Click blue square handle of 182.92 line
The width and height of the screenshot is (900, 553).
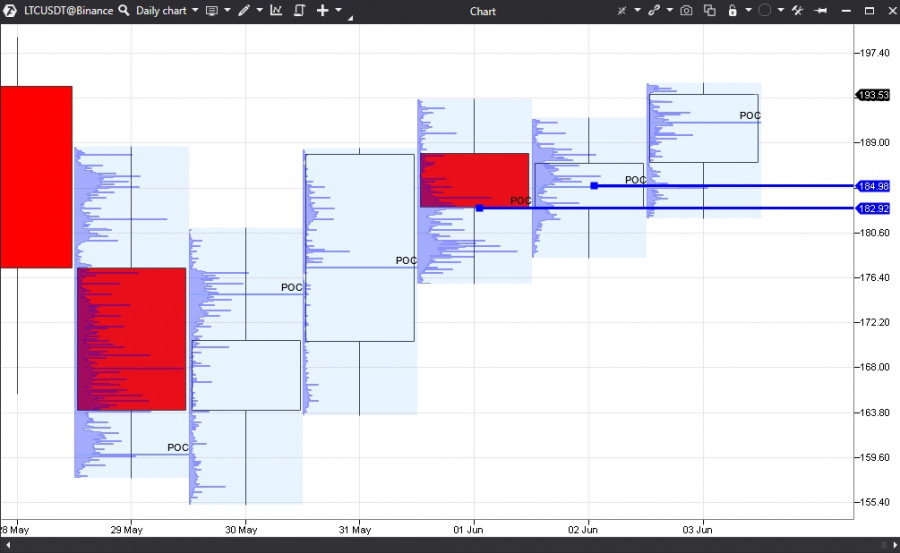click(480, 208)
